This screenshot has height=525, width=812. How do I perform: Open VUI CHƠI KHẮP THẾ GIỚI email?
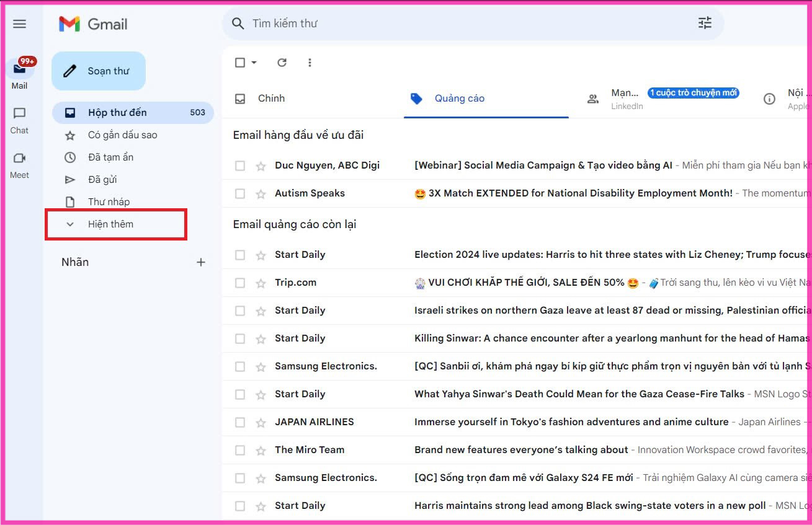[x=527, y=283]
